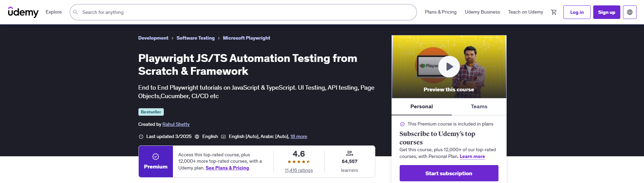644x183 pixels.
Task: Click the globe icon beside English
Action: (197, 137)
